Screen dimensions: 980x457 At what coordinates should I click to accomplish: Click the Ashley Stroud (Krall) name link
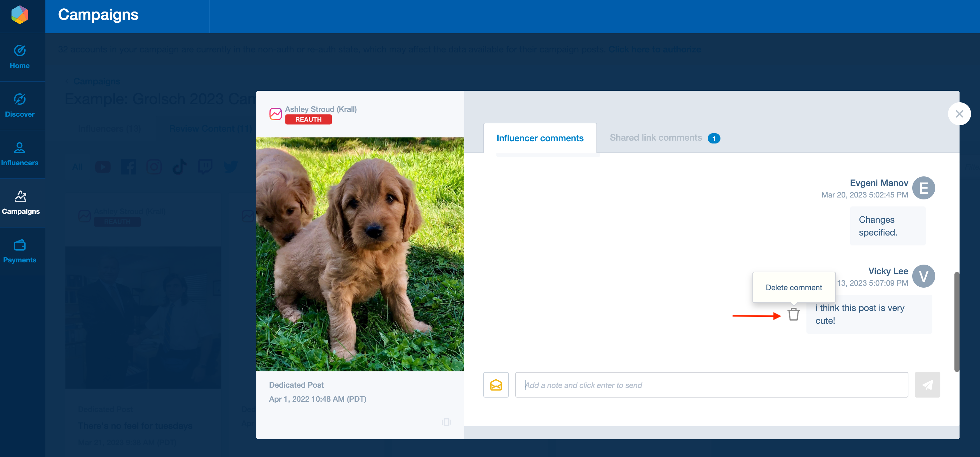[321, 109]
